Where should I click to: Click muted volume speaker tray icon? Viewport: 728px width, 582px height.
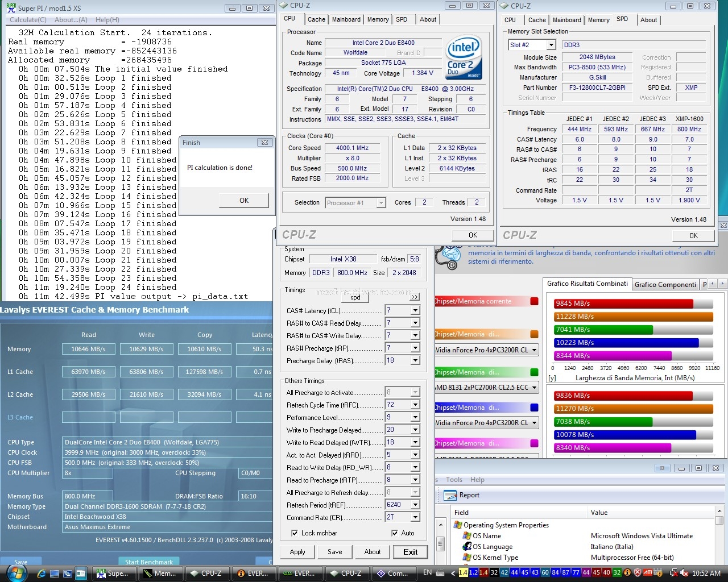(684, 573)
